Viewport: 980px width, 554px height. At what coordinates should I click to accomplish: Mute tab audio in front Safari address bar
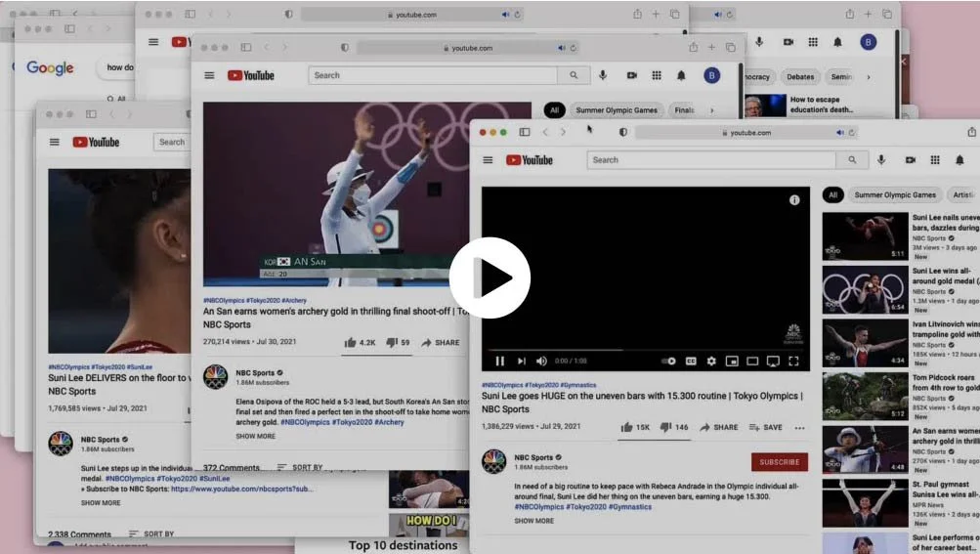[x=839, y=133]
